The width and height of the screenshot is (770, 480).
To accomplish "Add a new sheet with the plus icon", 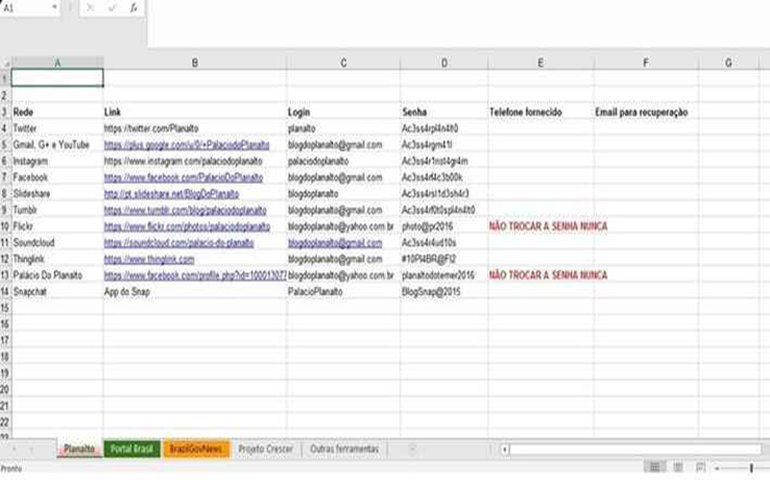I will [x=412, y=449].
